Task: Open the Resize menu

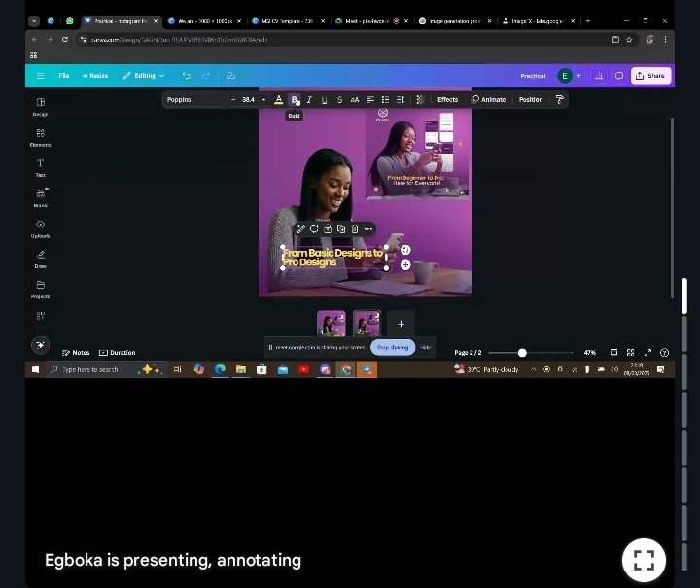Action: (x=95, y=76)
